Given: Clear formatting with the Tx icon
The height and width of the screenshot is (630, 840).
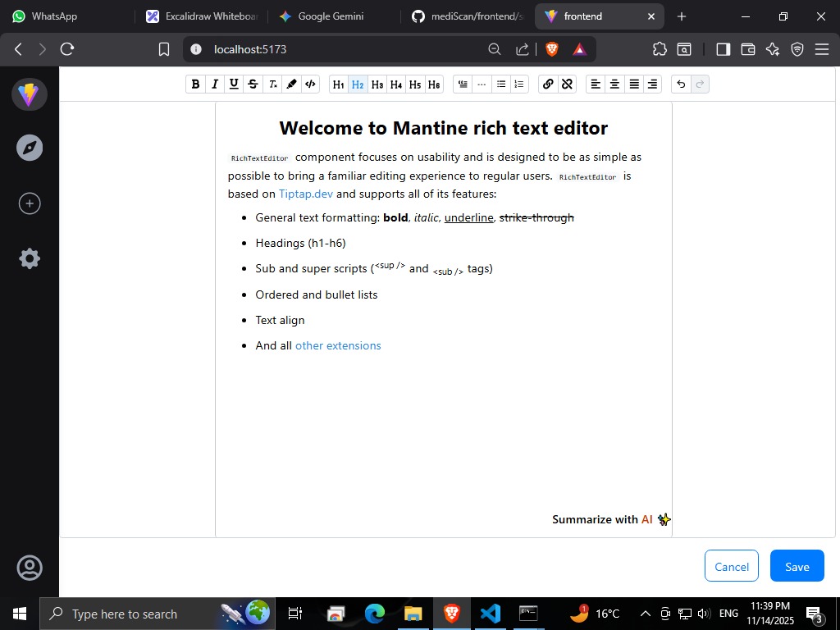Looking at the screenshot, I should (272, 84).
